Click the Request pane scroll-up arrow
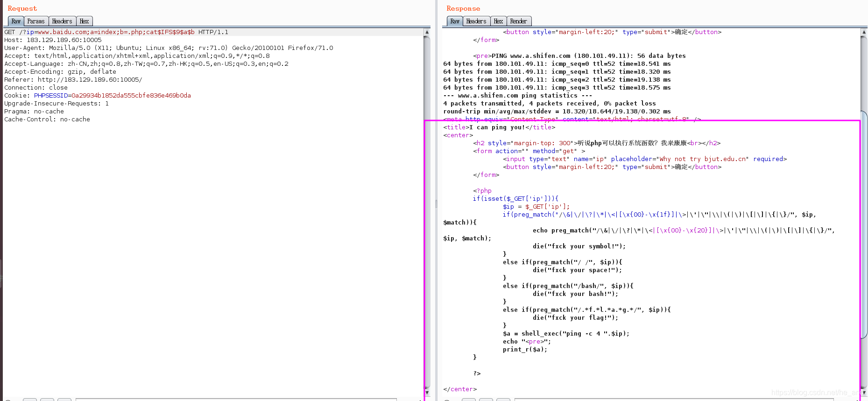868x401 pixels. point(427,32)
